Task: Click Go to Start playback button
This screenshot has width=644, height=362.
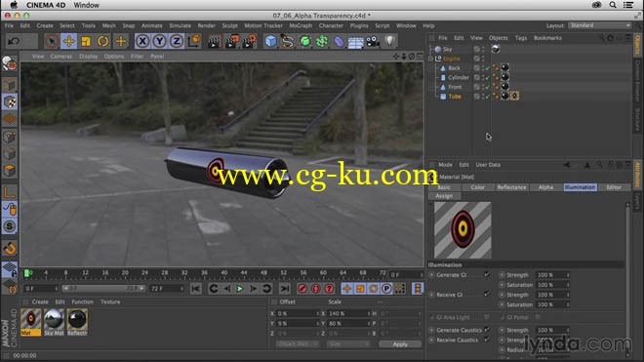Action: point(196,289)
